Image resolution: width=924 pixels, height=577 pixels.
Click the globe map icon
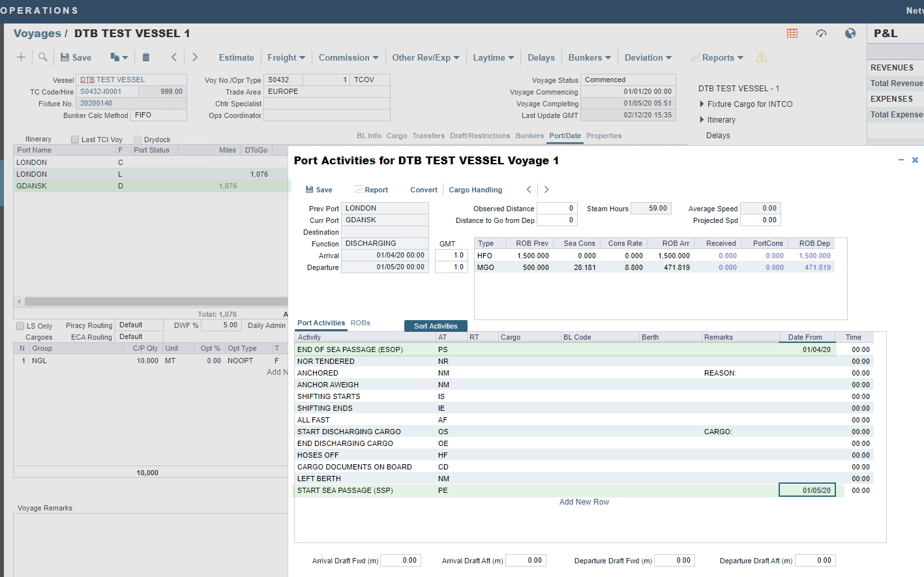850,33
